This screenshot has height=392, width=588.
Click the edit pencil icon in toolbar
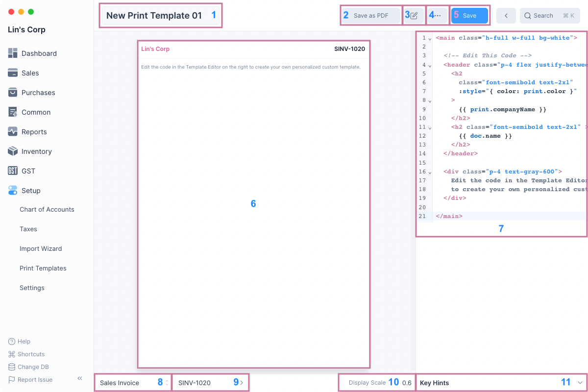pos(414,16)
